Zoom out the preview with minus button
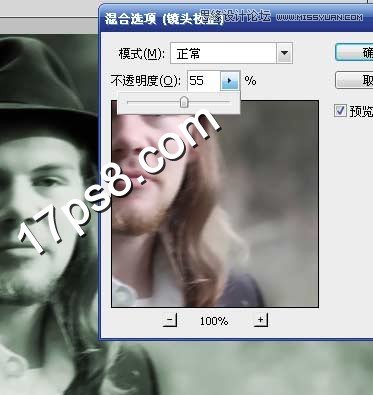Image resolution: width=373 pixels, height=395 pixels. 170,320
